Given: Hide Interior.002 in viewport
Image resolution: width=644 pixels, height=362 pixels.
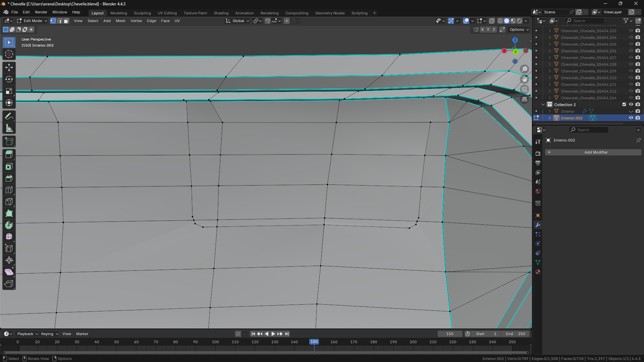Looking at the screenshot, I should [x=631, y=118].
